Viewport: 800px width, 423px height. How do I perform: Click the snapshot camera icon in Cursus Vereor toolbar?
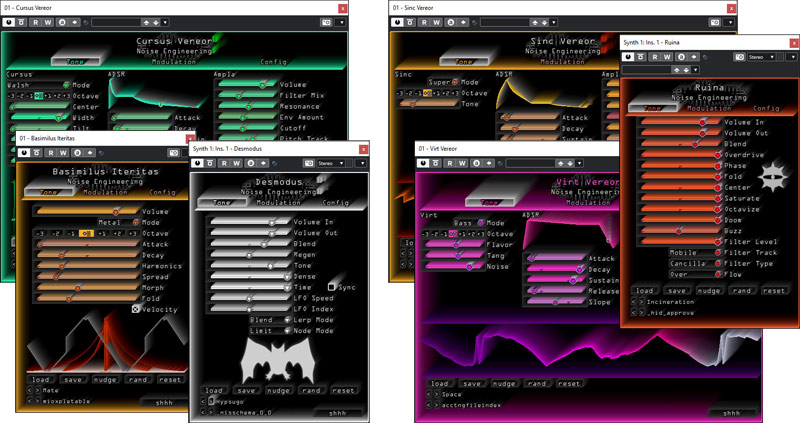[x=328, y=21]
